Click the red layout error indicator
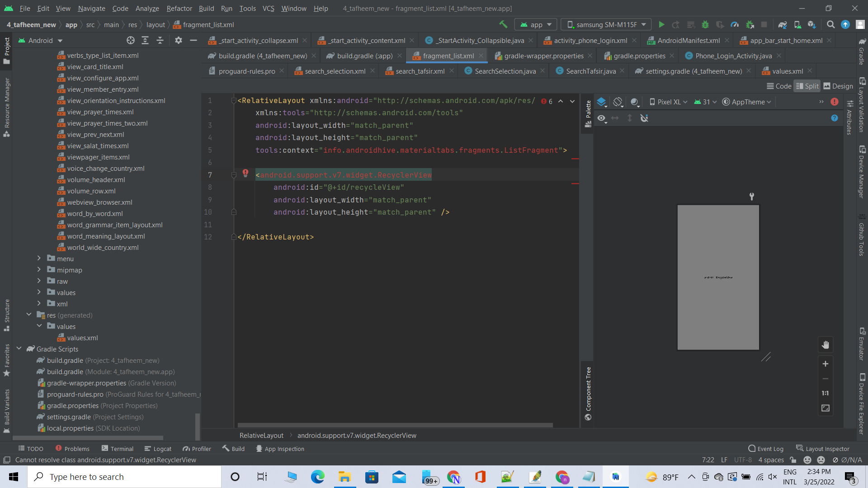The height and width of the screenshot is (488, 868). (835, 102)
